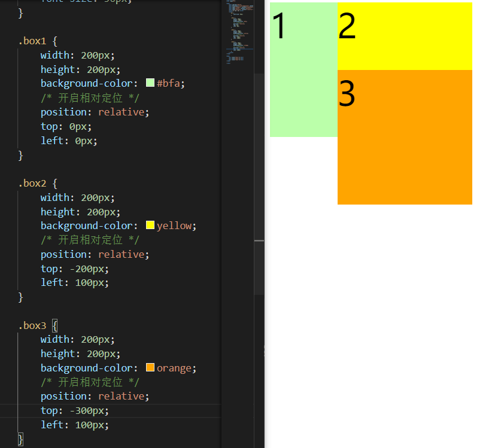The width and height of the screenshot is (504, 448).
Task: Click the position: relative line in box1
Action: click(x=95, y=112)
